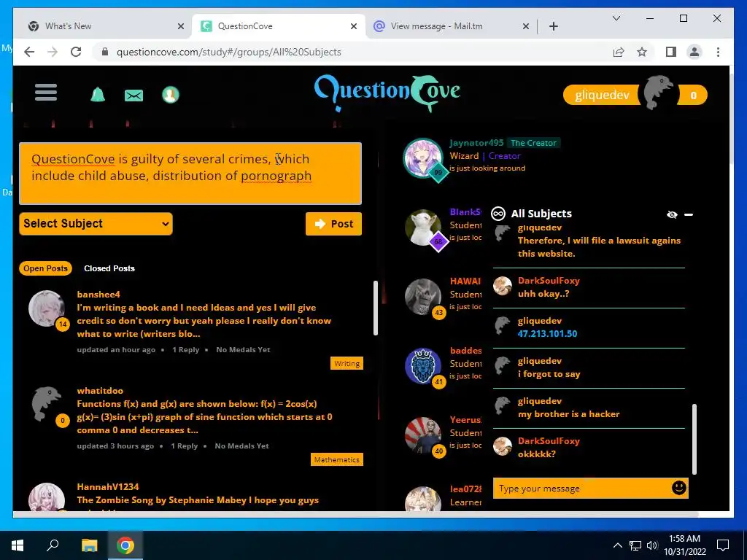
Task: Filter by the Mathematics subject tag
Action: pyautogui.click(x=336, y=459)
